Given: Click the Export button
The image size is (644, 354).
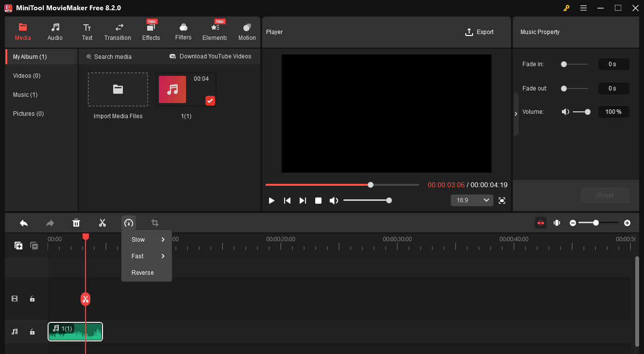Looking at the screenshot, I should click(479, 32).
